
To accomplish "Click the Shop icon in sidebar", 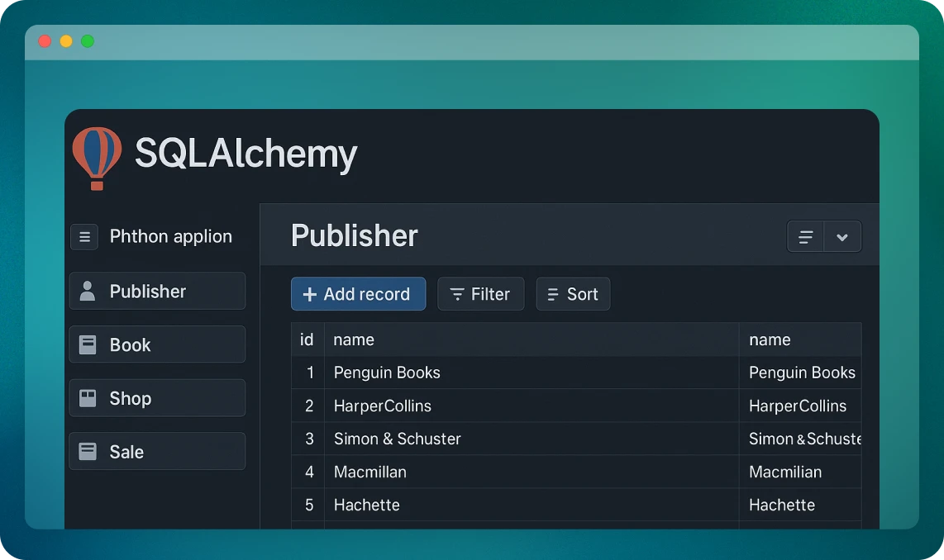I will [87, 399].
